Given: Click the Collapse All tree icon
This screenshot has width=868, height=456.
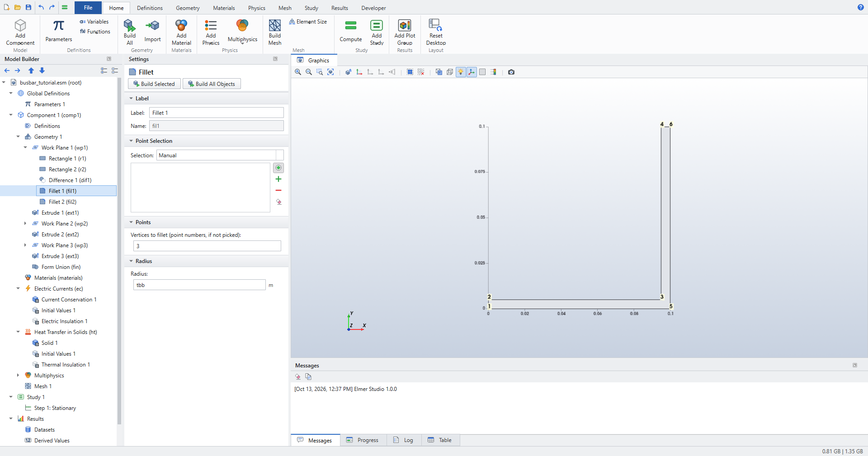Looking at the screenshot, I should [115, 71].
